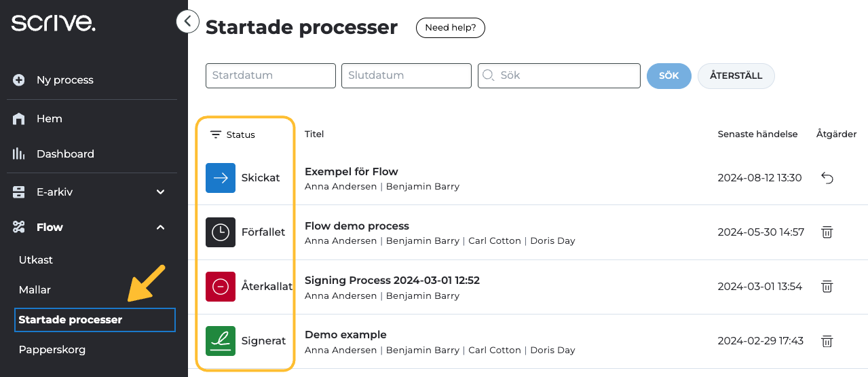Click the red Återkallat status icon
The image size is (868, 377).
click(x=221, y=287)
